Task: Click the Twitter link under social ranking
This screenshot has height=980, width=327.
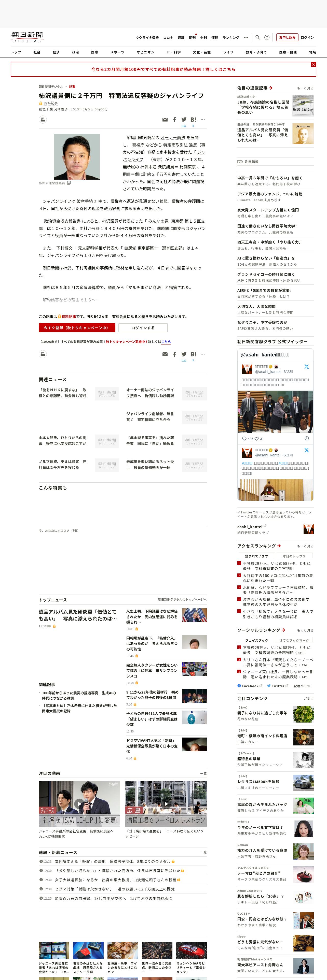Action: (x=278, y=686)
